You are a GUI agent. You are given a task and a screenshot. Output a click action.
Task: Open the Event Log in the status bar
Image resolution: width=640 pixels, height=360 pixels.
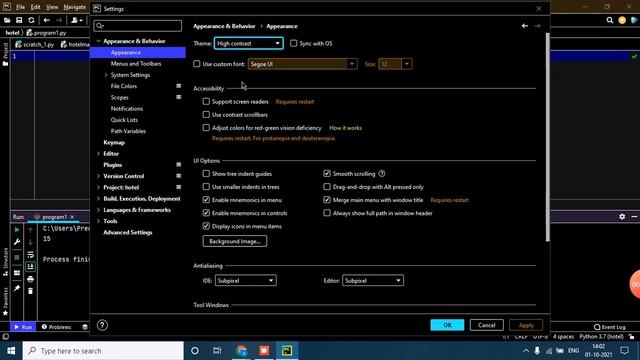click(x=610, y=327)
